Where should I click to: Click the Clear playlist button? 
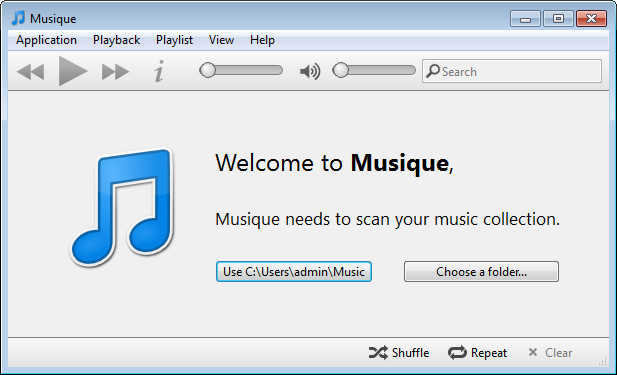(550, 353)
